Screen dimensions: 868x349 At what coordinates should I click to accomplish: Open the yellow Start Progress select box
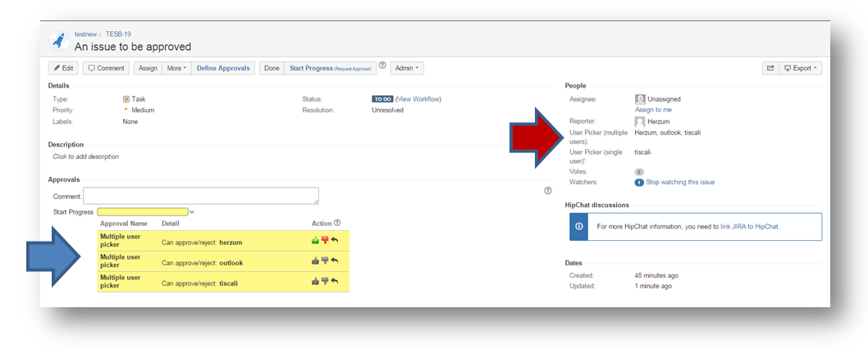pyautogui.click(x=144, y=212)
